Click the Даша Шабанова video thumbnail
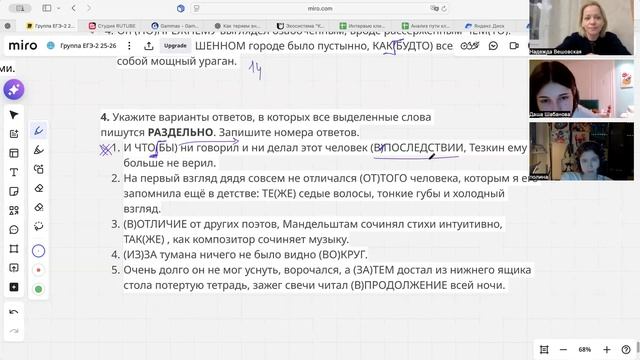This screenshot has width=640, height=360. [581, 89]
